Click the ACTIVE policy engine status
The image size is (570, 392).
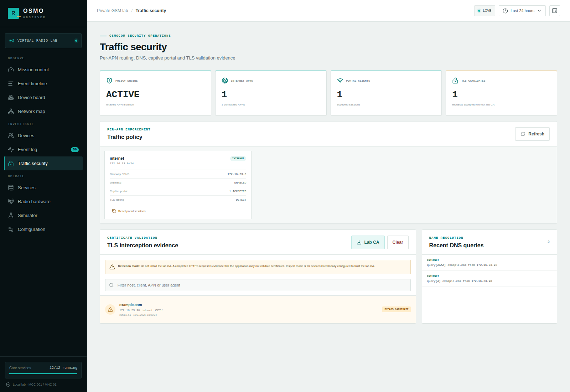(x=123, y=94)
